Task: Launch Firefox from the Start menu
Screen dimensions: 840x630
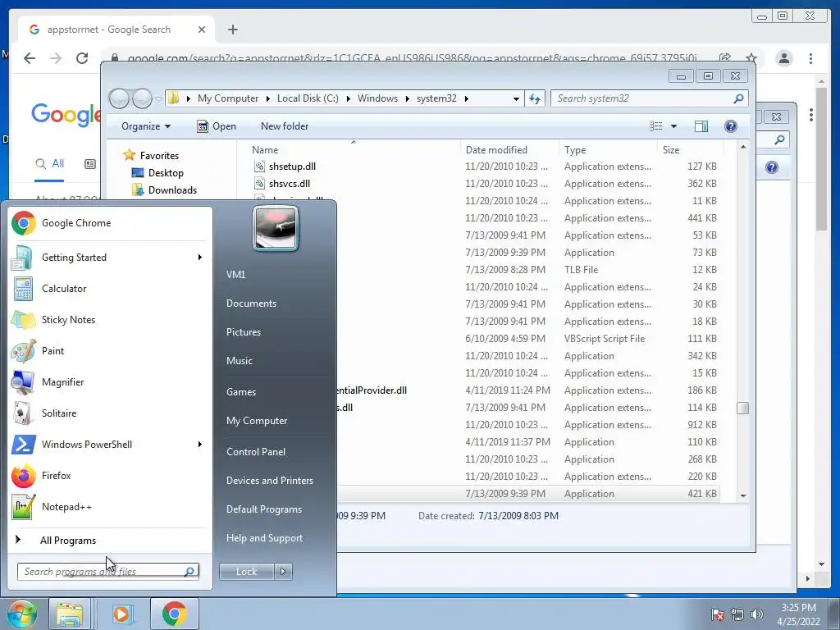Action: [x=110, y=475]
